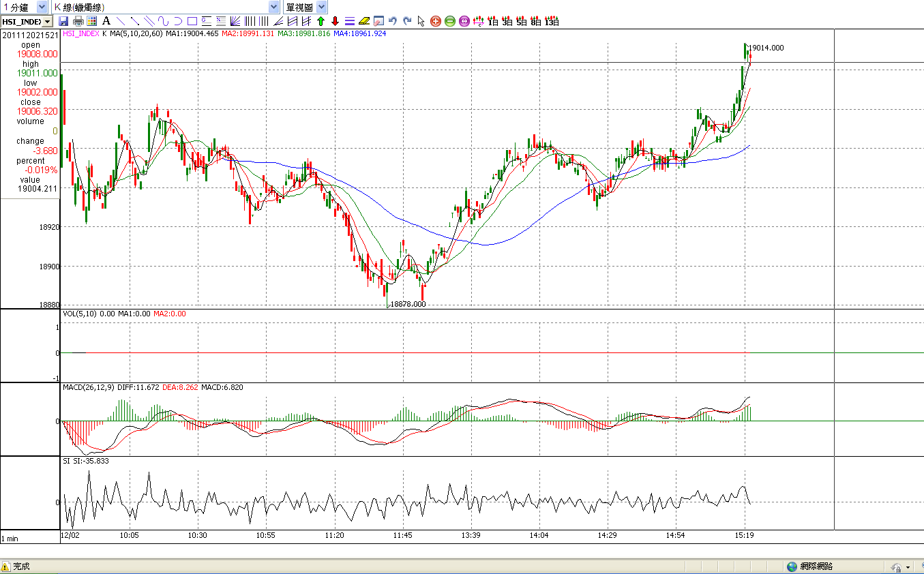Click the Print icon in toolbar

coord(78,21)
